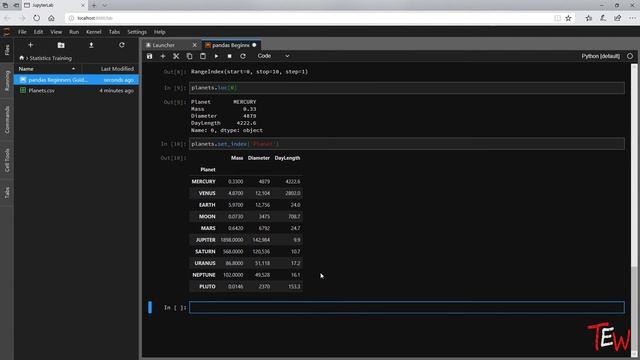Add page to favorites with star icon
The width and height of the screenshot is (640, 360).
tap(568, 18)
